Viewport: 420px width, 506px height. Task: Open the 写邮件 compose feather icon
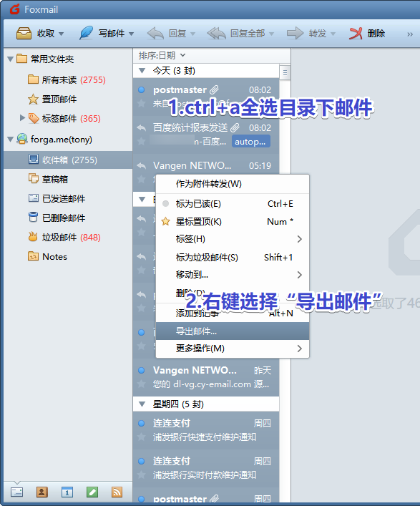pyautogui.click(x=86, y=33)
